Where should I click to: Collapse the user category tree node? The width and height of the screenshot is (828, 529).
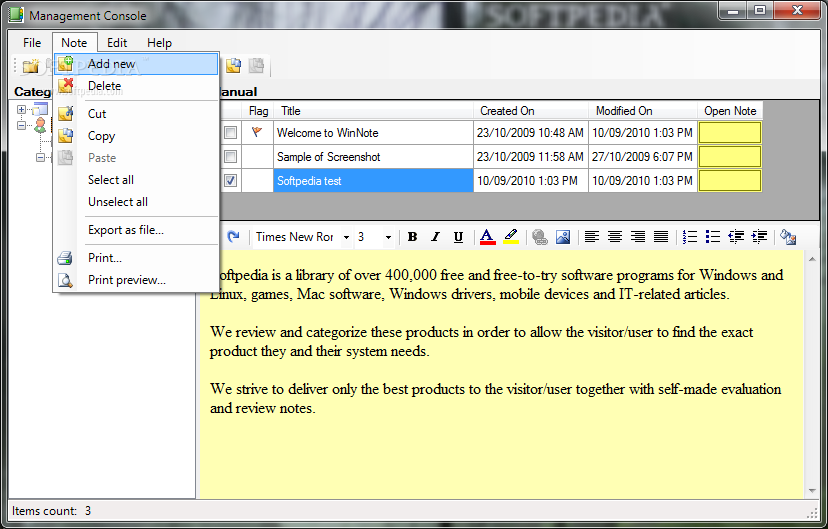pos(21,126)
